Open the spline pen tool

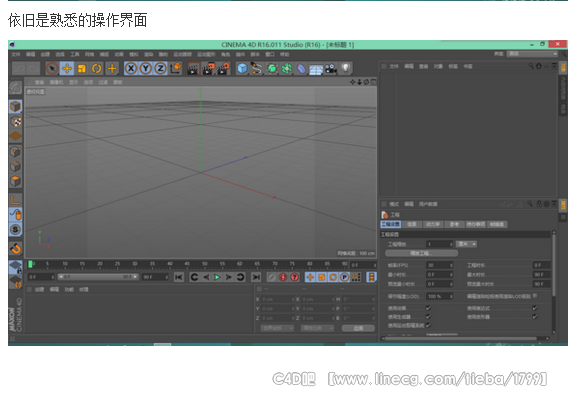point(257,68)
